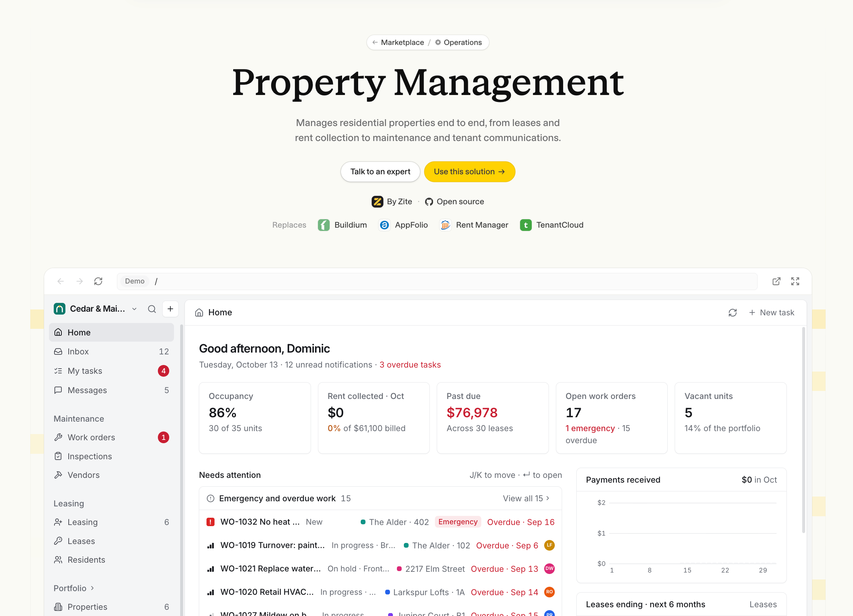Click the demo browser forward arrow
Viewport: 853px width, 616px height.
[x=79, y=281]
